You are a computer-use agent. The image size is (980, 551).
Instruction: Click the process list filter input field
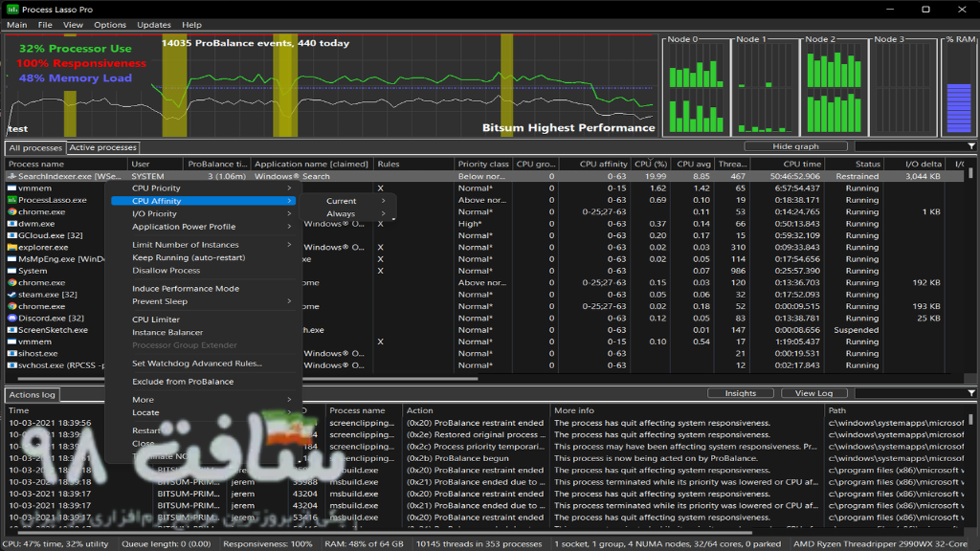coord(910,146)
